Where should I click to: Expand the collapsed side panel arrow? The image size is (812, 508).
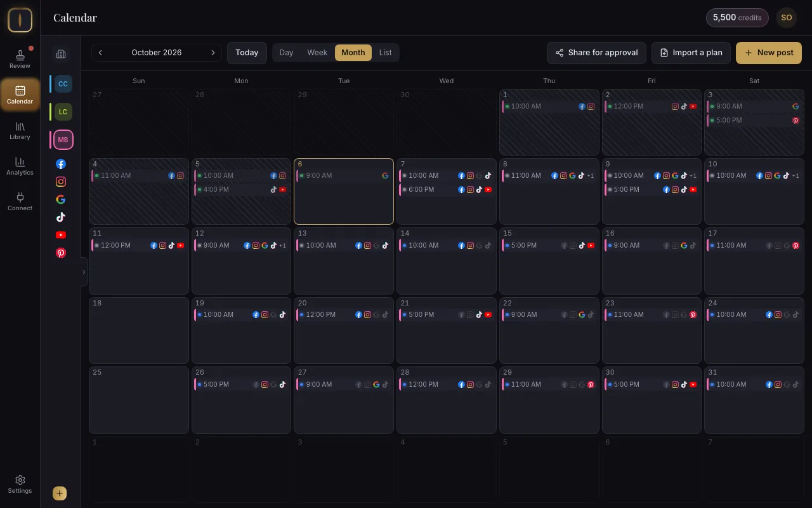tap(84, 272)
